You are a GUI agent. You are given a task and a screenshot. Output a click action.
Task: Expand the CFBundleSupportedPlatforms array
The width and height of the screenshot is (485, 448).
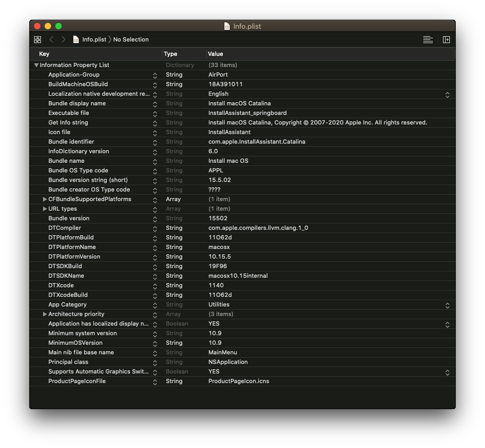pos(45,199)
